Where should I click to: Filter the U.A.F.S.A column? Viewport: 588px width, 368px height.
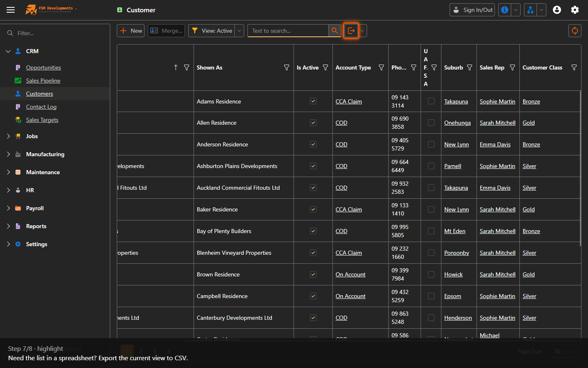click(434, 67)
